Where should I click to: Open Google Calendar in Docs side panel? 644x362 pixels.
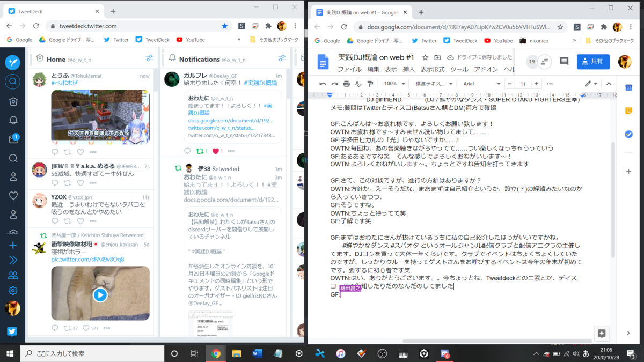click(x=628, y=87)
